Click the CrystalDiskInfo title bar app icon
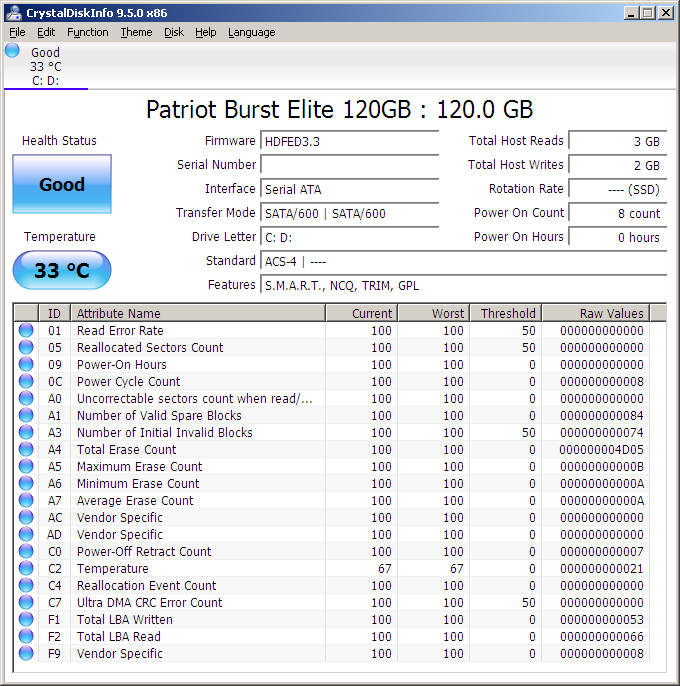Viewport: 680px width, 686px height. [14, 13]
